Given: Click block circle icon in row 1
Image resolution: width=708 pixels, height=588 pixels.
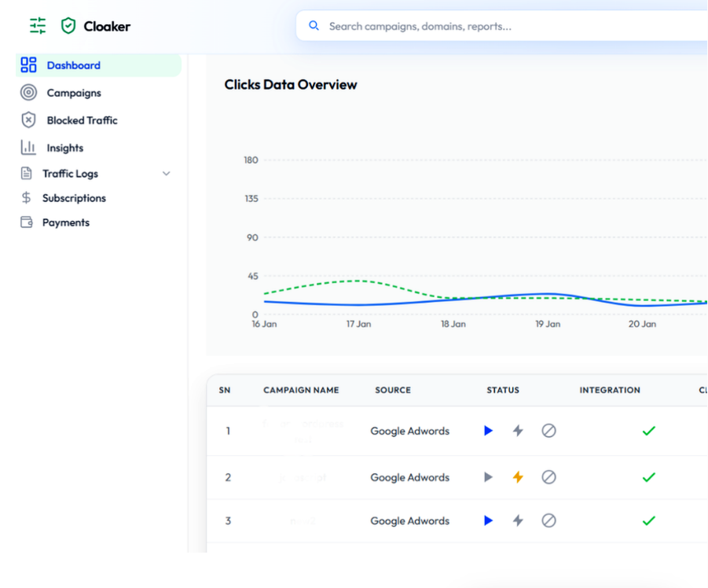Looking at the screenshot, I should pyautogui.click(x=548, y=430).
